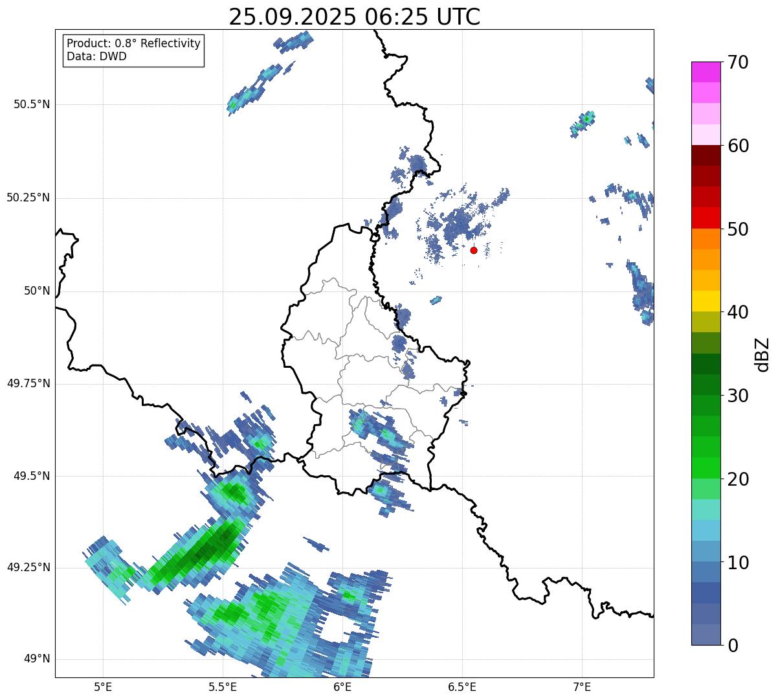Click the 20 label on the colorbar
This screenshot has width=778, height=700.
click(x=738, y=479)
